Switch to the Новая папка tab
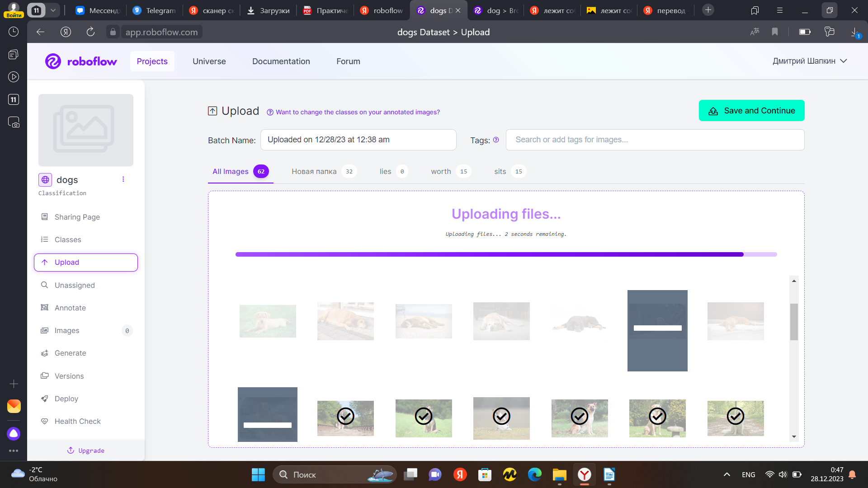The height and width of the screenshot is (488, 868). point(314,172)
